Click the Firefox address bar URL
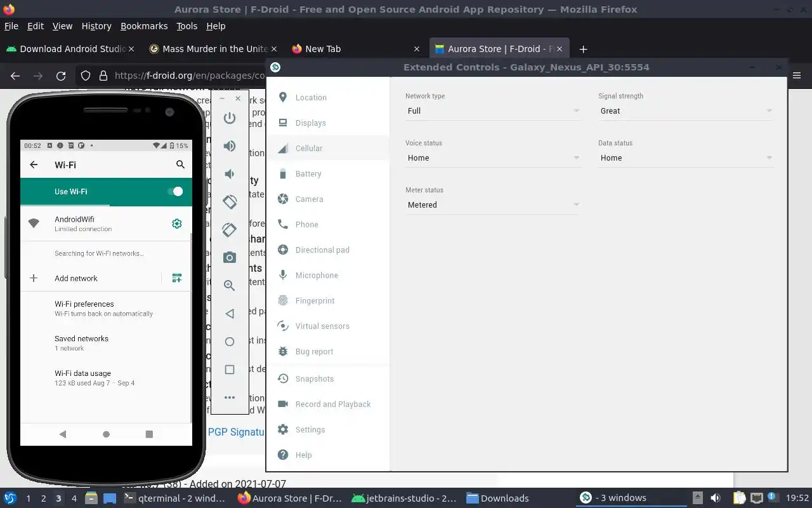 [x=189, y=76]
